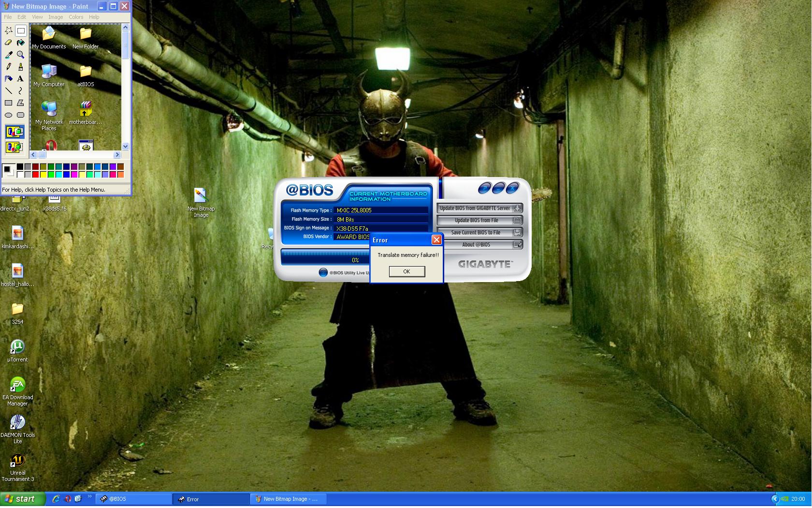
Task: Choose transparent selection mode in Paint options
Action: [x=14, y=147]
